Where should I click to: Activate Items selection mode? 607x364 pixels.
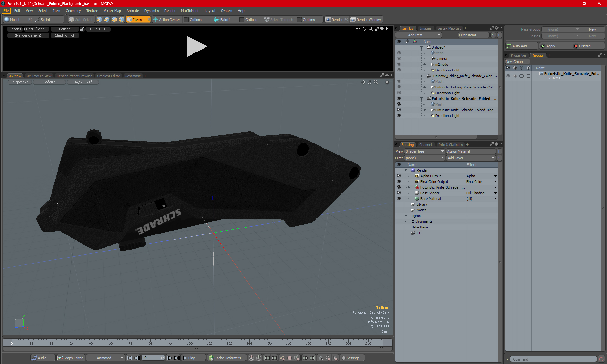(x=138, y=20)
